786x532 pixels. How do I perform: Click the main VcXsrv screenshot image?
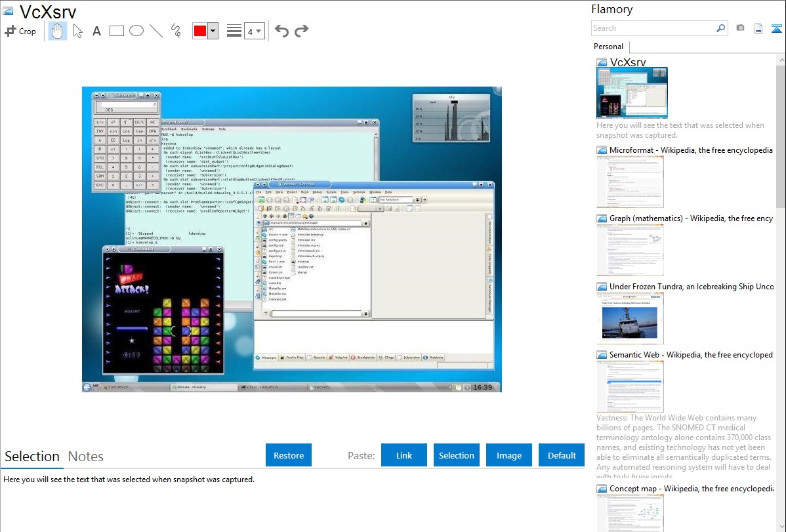point(292,239)
